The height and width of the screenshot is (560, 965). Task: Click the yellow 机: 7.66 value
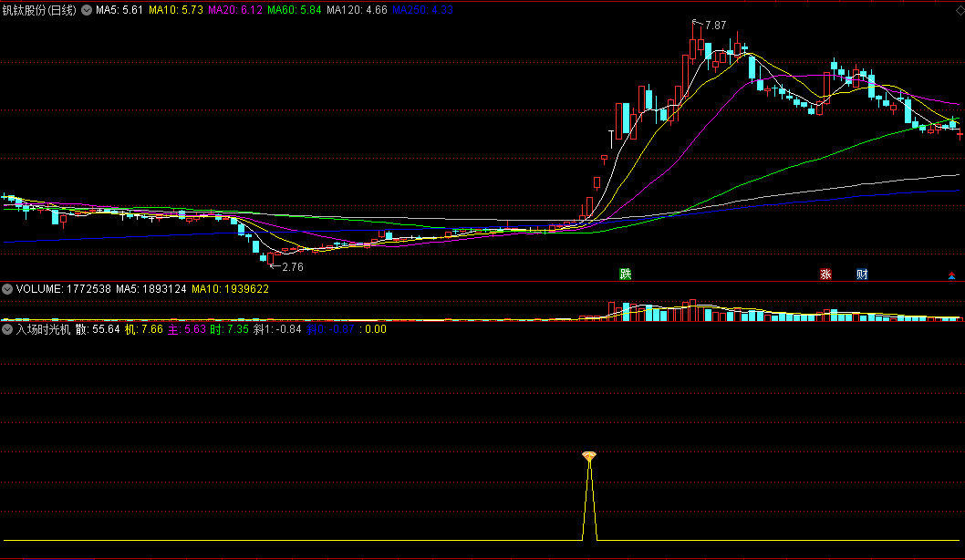144,329
